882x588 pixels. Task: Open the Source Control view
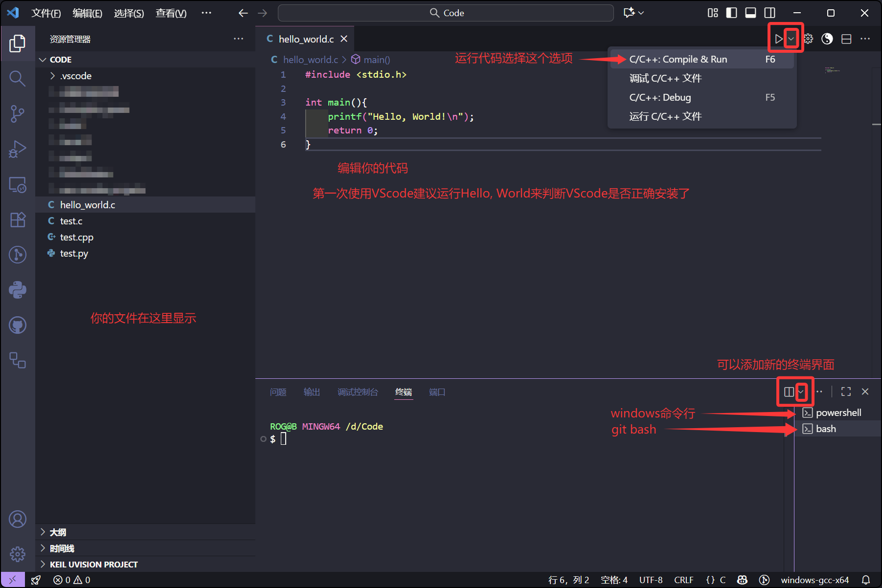(x=18, y=113)
